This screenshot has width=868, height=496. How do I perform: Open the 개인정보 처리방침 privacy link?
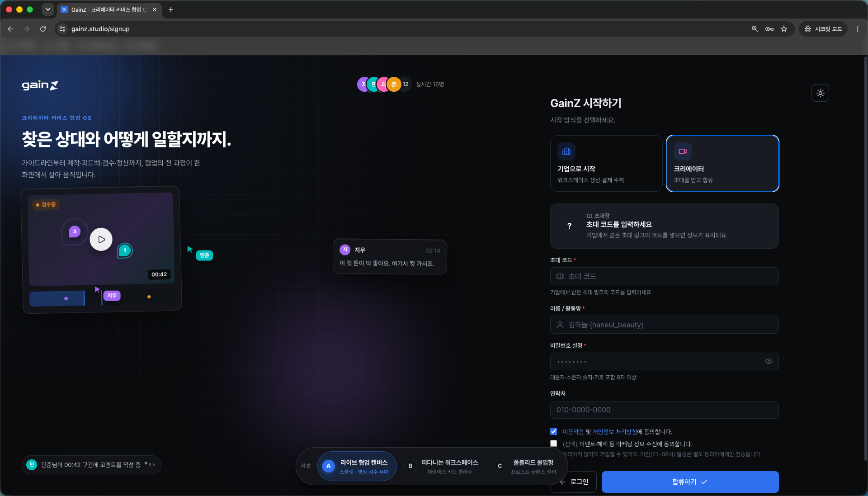pos(614,432)
